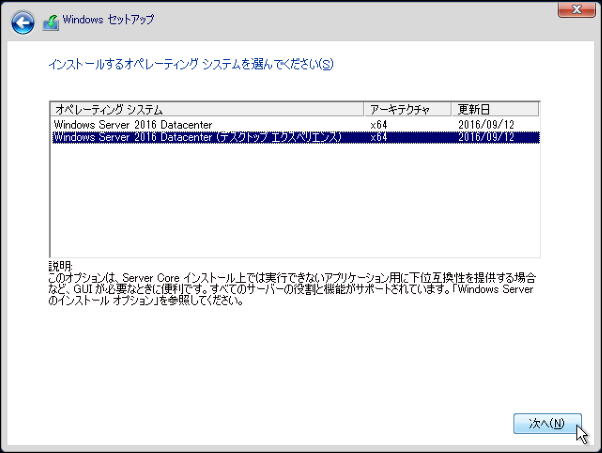Image resolution: width=602 pixels, height=453 pixels.
Task: Click the インストールするオペレーティング システム heading label
Action: pyautogui.click(x=190, y=64)
